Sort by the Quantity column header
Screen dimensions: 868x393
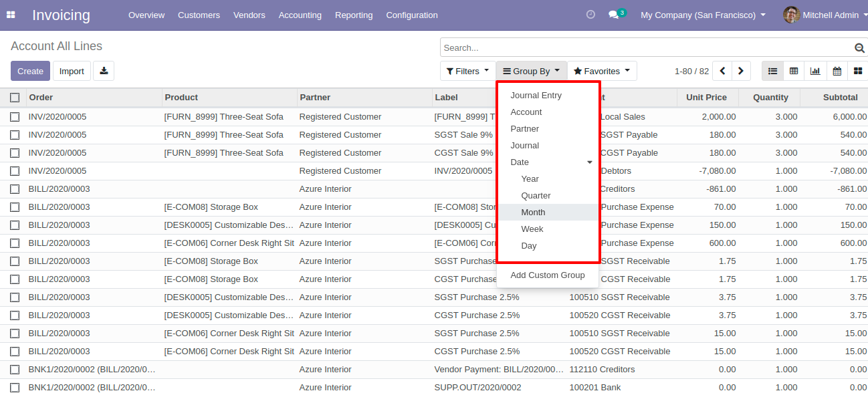770,98
